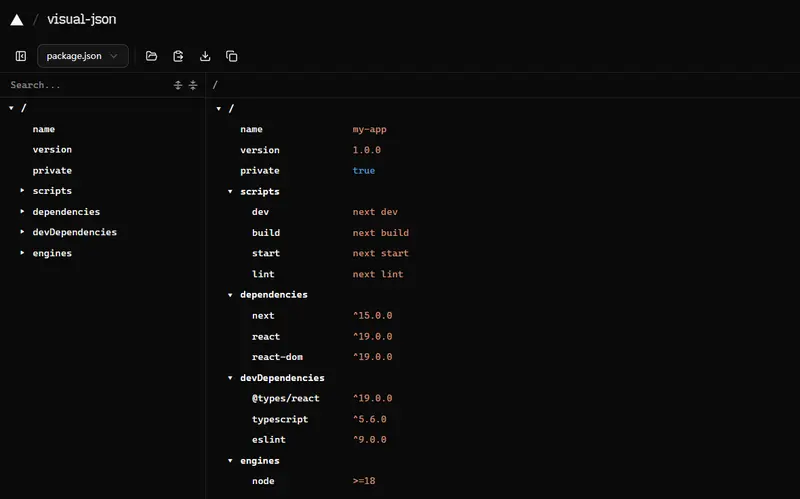
Task: Click the ^19.0.0 value for react
Action: (x=372, y=336)
